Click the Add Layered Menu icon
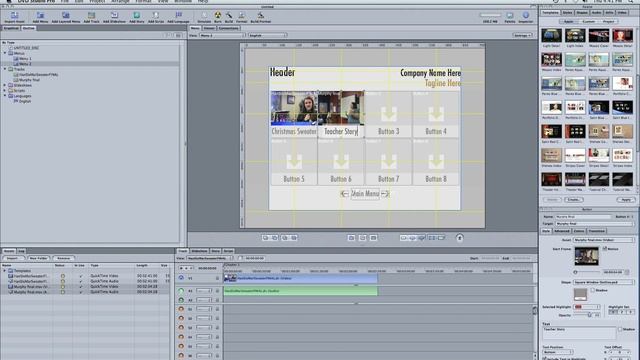 click(66, 16)
